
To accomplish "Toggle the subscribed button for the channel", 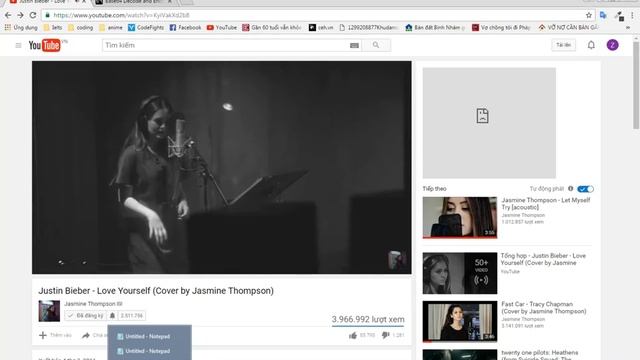I will 85,316.
